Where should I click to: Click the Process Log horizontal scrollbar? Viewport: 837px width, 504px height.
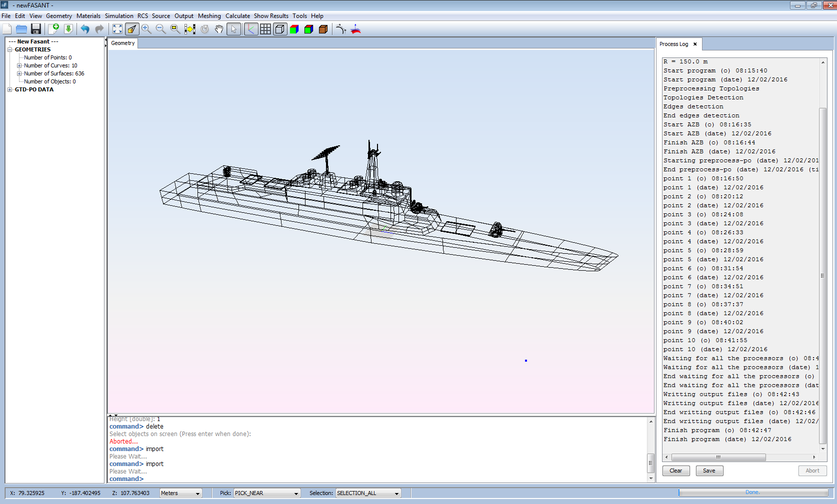[718, 457]
